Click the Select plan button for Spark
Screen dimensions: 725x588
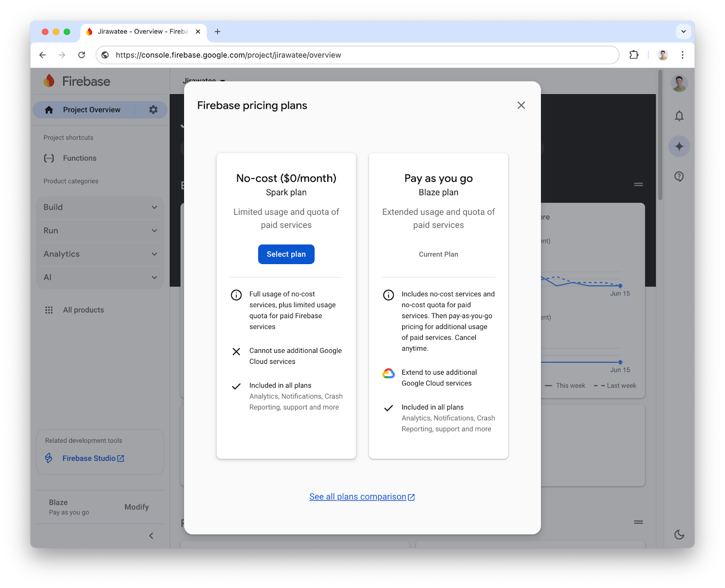point(286,254)
